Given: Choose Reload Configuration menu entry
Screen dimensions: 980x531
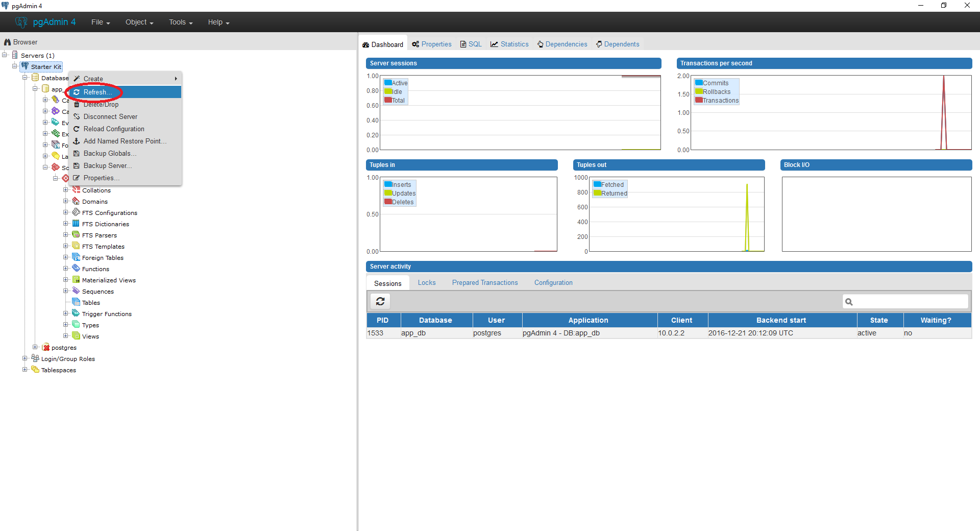Looking at the screenshot, I should (125, 129).
